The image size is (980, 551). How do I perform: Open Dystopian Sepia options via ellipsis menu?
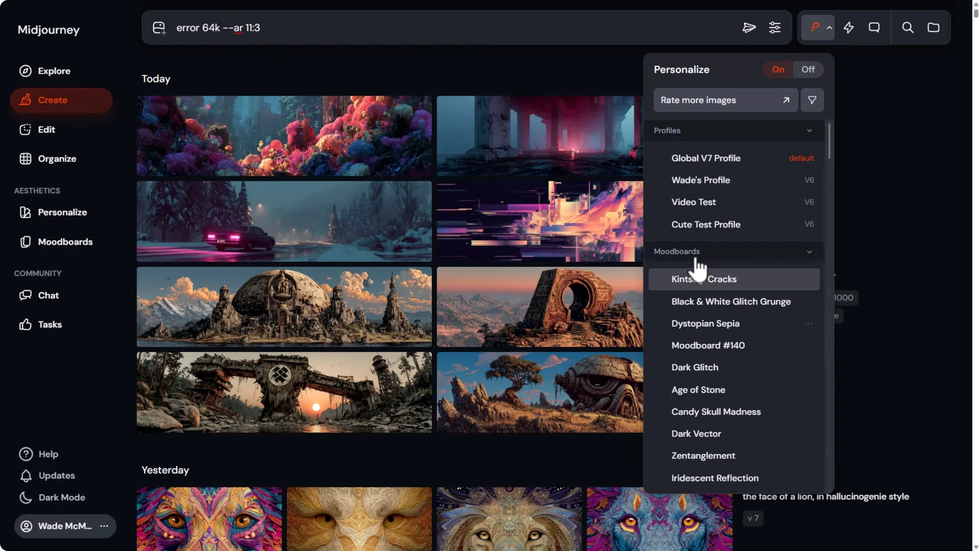(808, 323)
